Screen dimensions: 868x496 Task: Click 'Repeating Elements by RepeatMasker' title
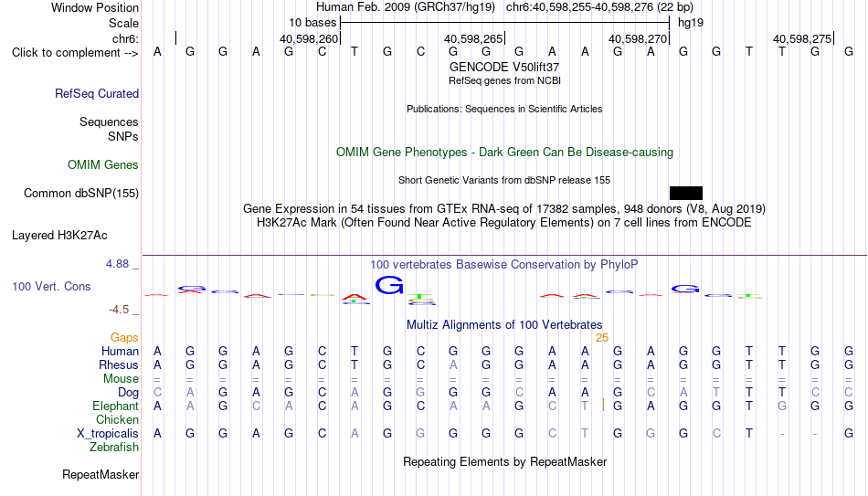tap(504, 461)
